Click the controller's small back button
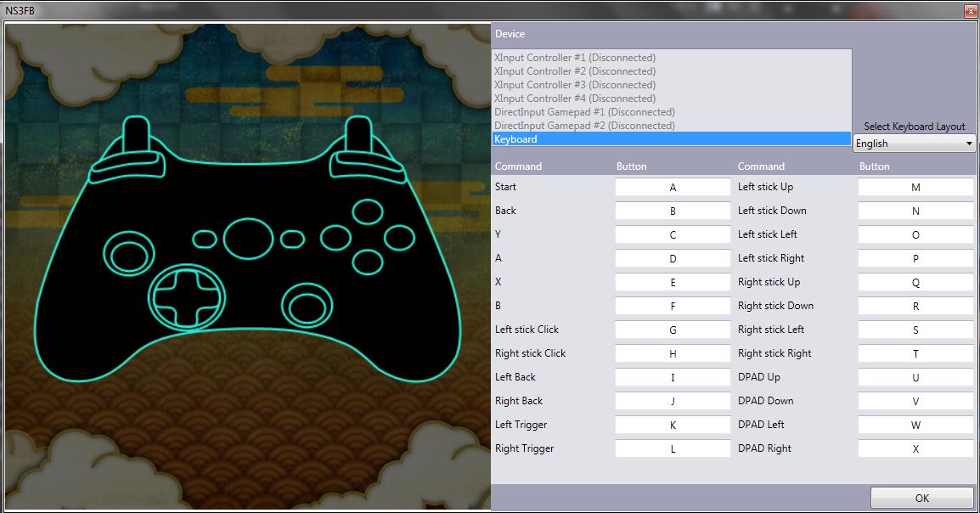This screenshot has height=513, width=980. point(205,240)
